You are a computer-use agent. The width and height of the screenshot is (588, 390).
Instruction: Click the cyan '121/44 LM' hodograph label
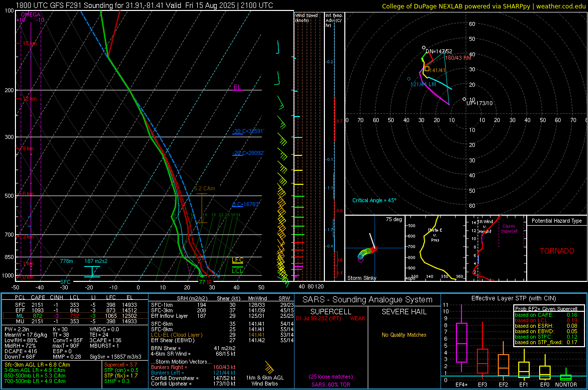click(x=423, y=84)
